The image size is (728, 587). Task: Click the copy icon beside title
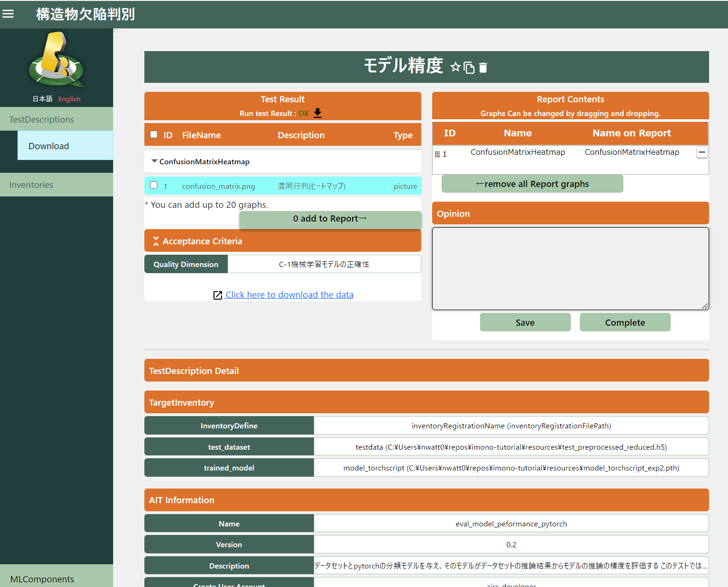coord(469,68)
